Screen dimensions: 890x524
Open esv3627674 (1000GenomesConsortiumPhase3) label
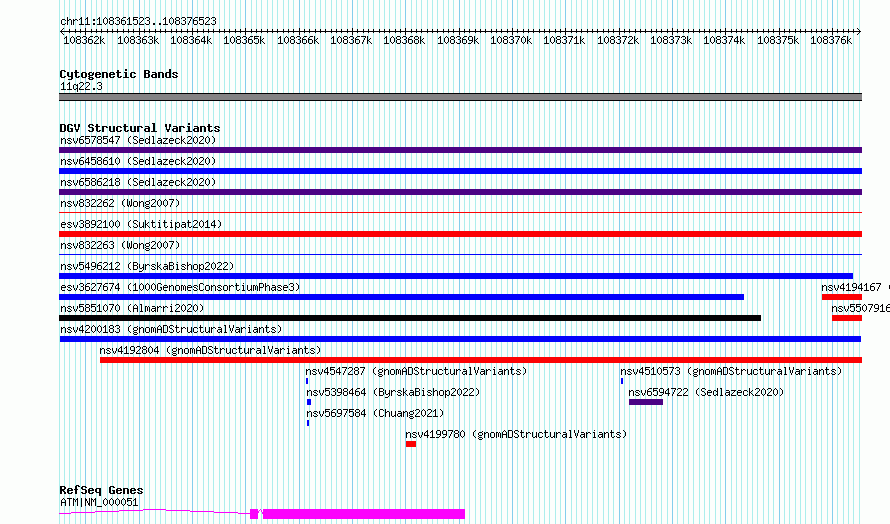click(180, 287)
